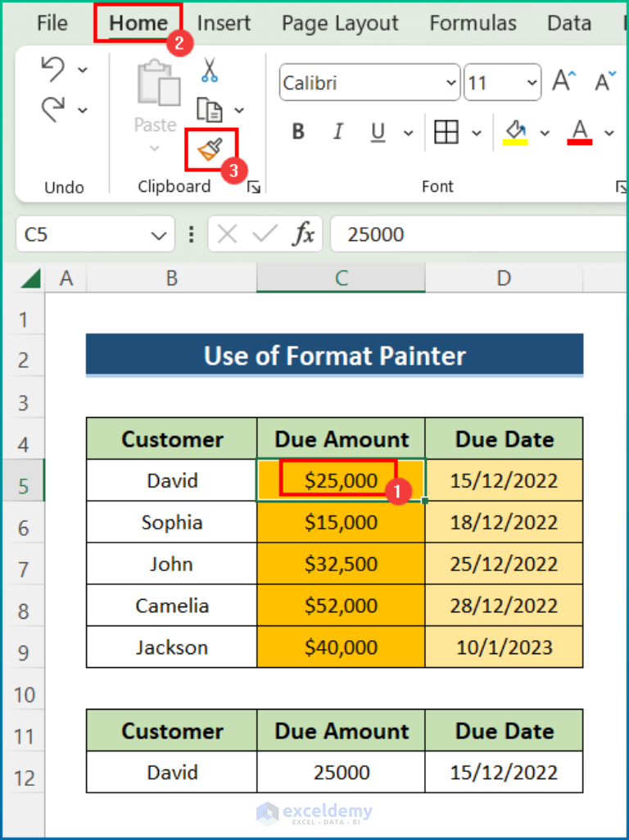Toggle Italic formatting
629x840 pixels.
(x=337, y=132)
